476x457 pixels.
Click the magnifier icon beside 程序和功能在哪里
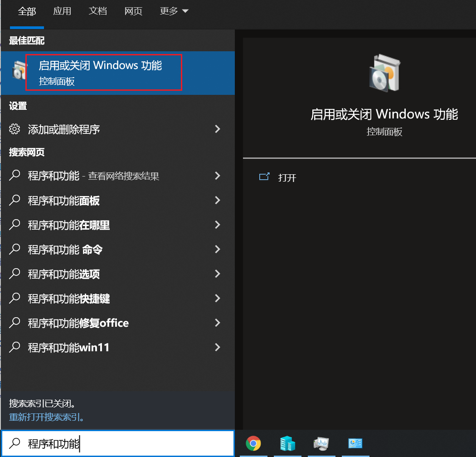15,225
